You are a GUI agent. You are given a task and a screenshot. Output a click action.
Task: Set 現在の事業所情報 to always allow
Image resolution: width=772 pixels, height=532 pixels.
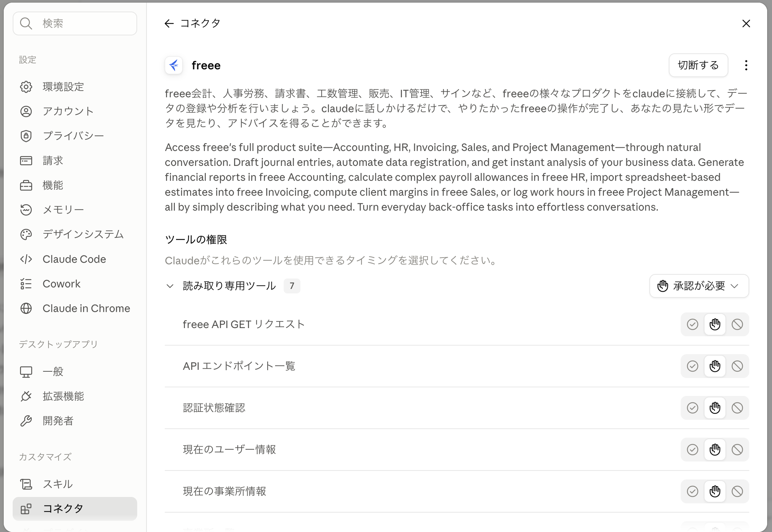pyautogui.click(x=693, y=491)
